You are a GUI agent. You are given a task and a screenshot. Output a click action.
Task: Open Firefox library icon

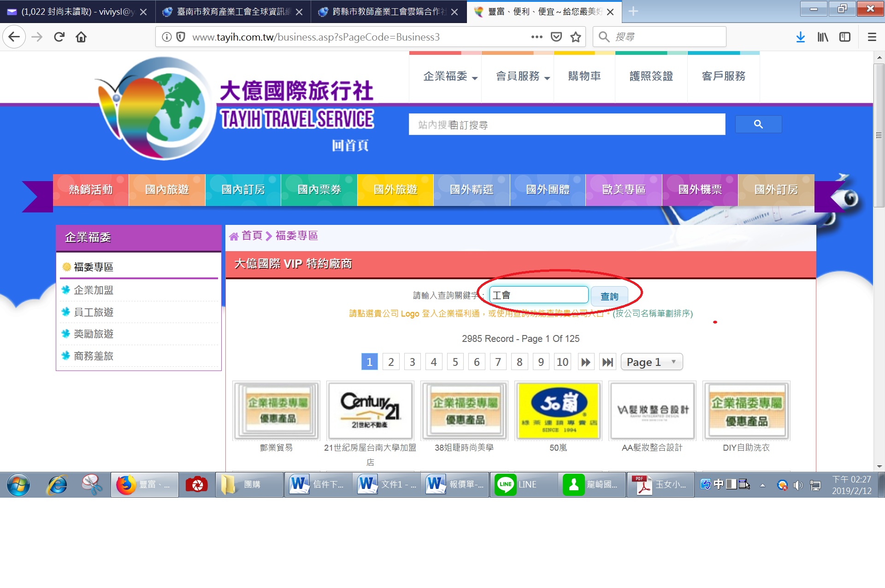click(823, 37)
